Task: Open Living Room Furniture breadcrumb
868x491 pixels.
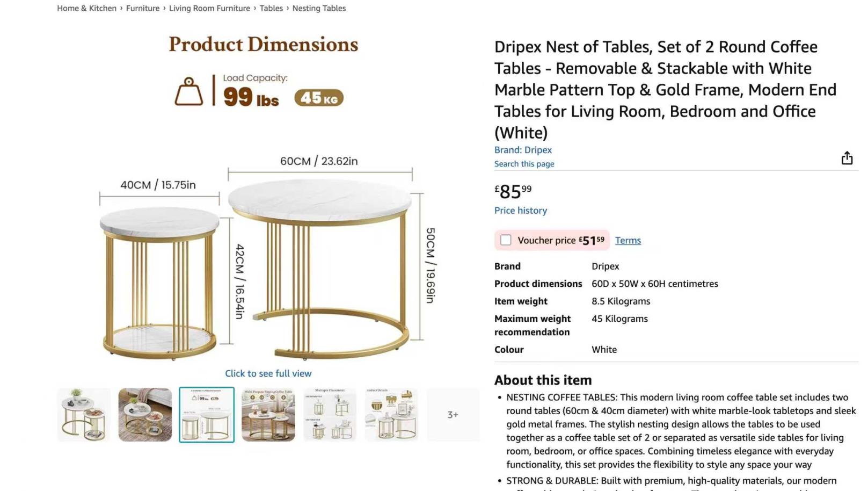Action: 209,8
